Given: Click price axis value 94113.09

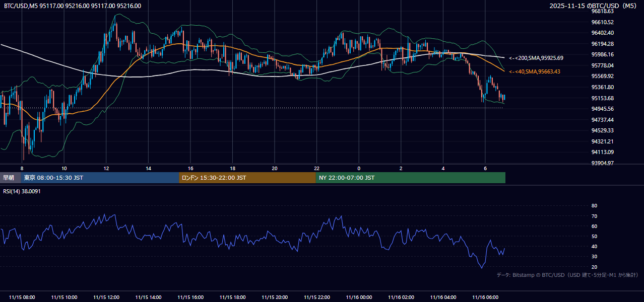Looking at the screenshot, I should click(603, 152).
